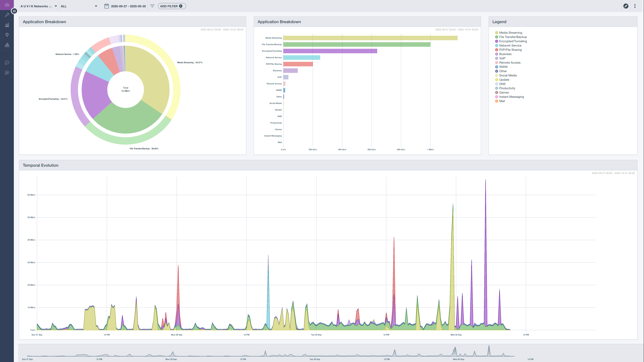Open the analytics chart sidebar icon
Image resolution: width=644 pixels, height=362 pixels.
[7, 25]
